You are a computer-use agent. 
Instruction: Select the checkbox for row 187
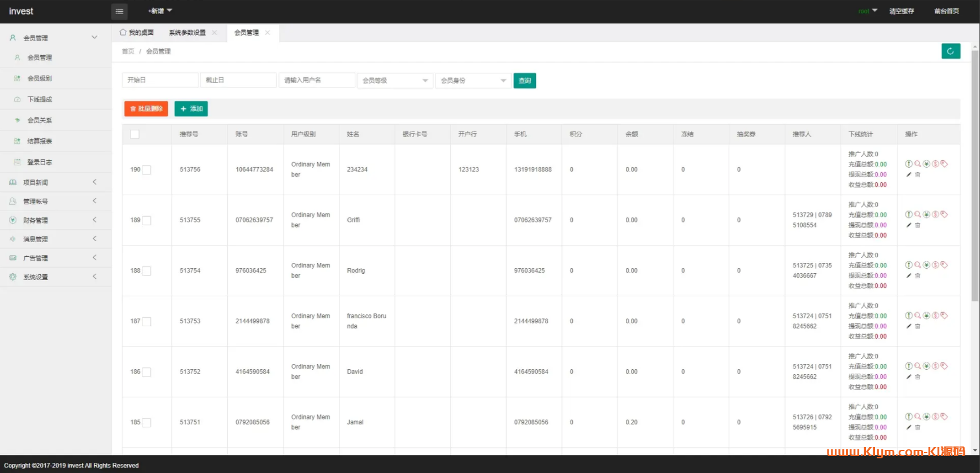(146, 322)
